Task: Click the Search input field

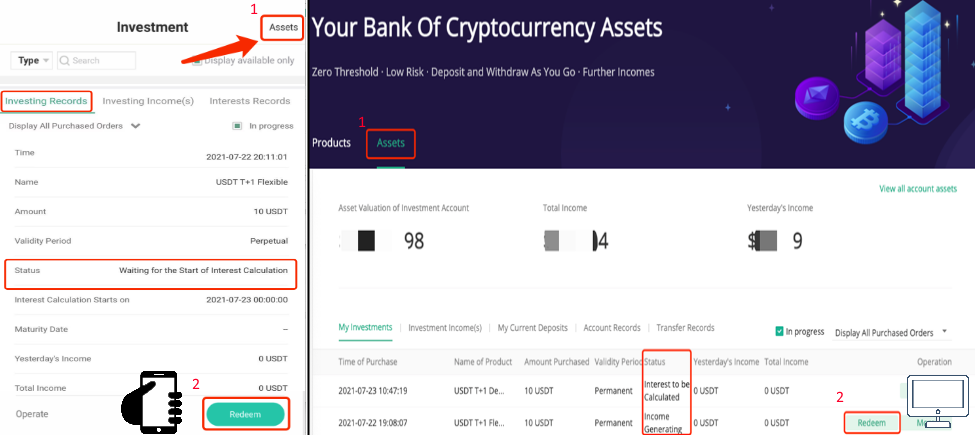Action: point(96,60)
